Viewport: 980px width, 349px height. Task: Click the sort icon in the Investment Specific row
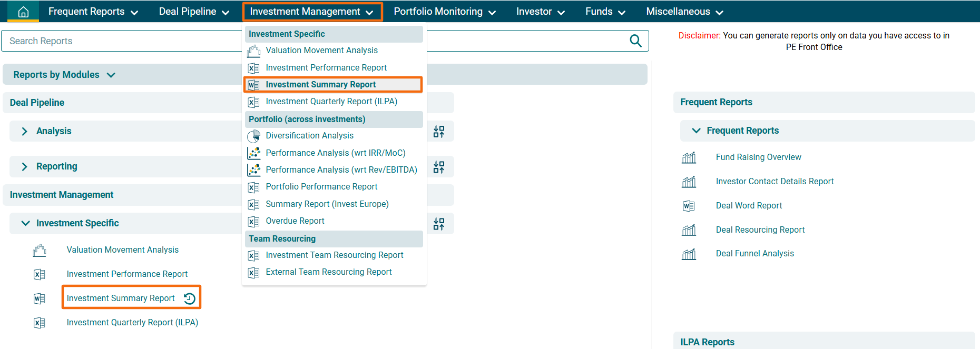tap(438, 224)
